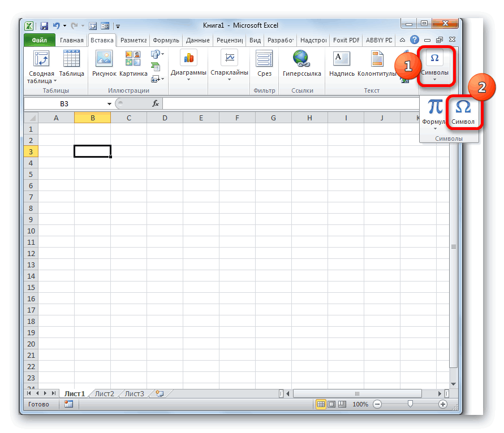Click the insert function fx button
Screen dimensions: 504x433
[x=156, y=103]
